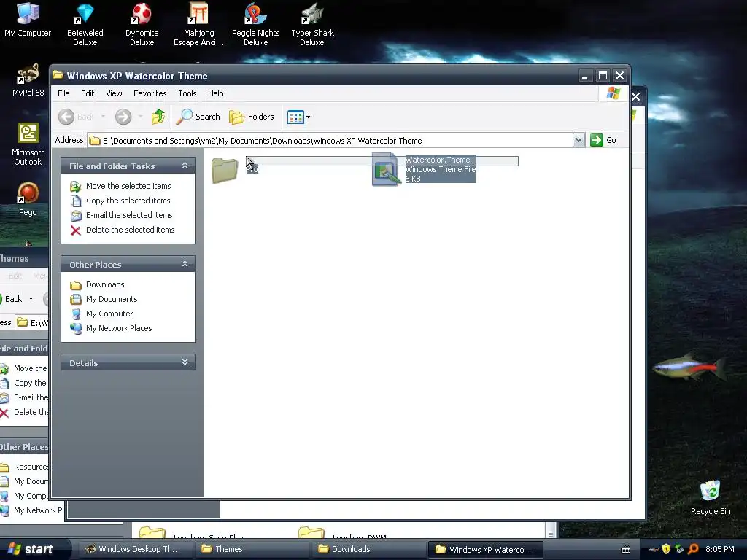Click the magnifier tray icon

pos(693,549)
